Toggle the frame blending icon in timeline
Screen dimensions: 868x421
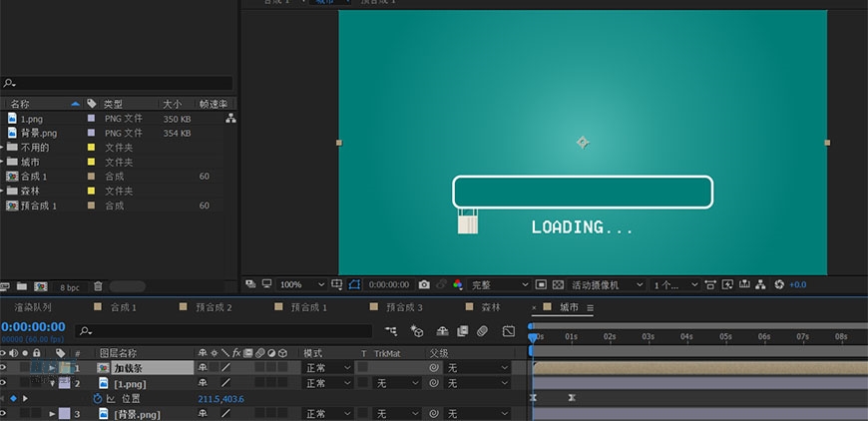click(x=463, y=331)
